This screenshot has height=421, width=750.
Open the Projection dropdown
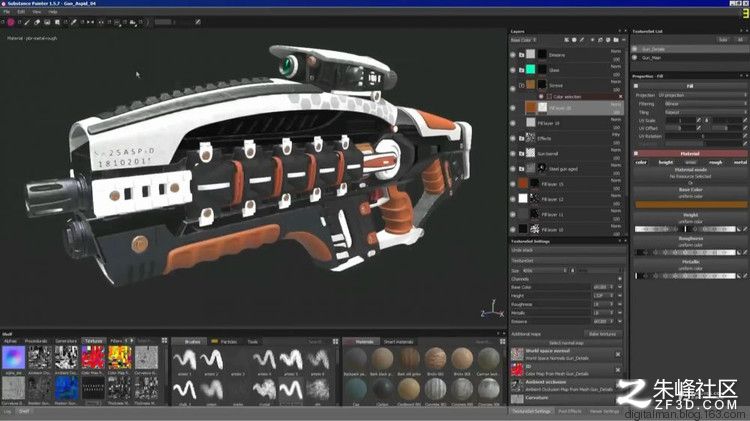pyautogui.click(x=702, y=95)
